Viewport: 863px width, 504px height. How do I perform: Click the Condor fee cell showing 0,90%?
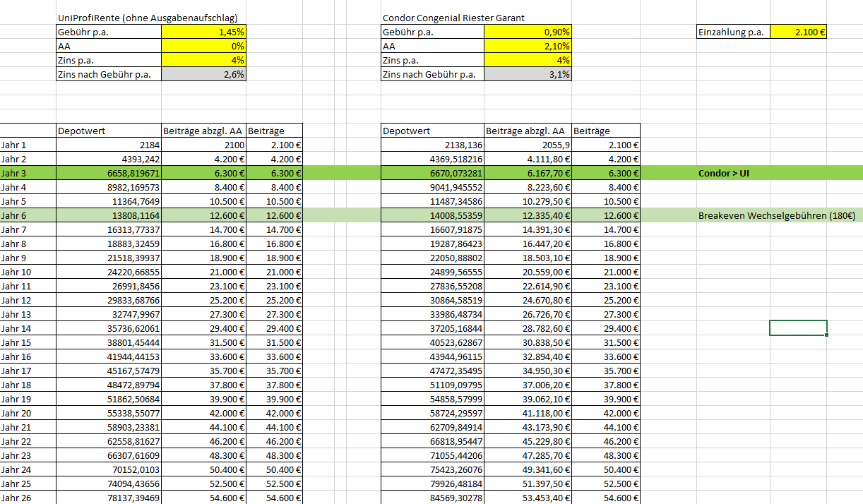click(x=527, y=32)
